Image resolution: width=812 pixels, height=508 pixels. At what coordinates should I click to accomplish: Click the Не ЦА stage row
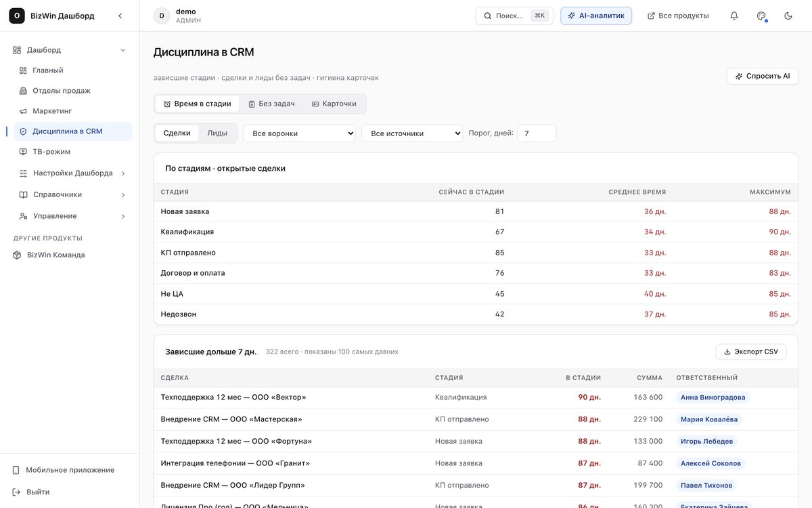(x=476, y=294)
